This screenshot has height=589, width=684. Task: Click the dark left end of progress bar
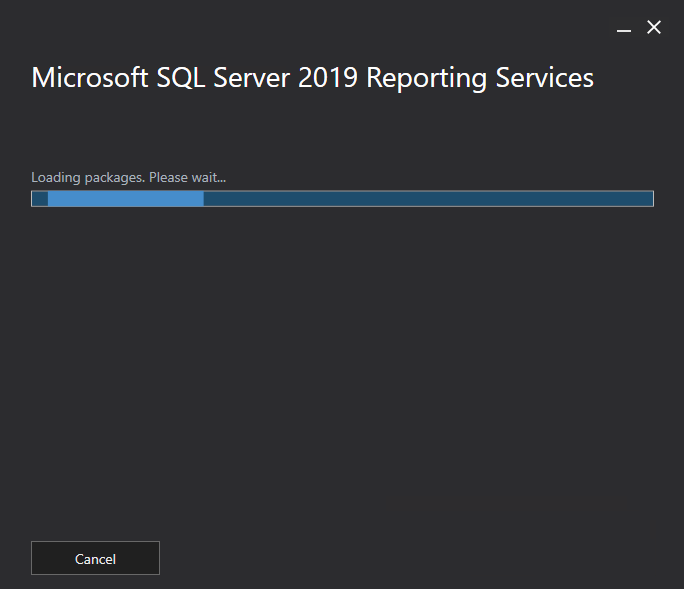click(40, 199)
